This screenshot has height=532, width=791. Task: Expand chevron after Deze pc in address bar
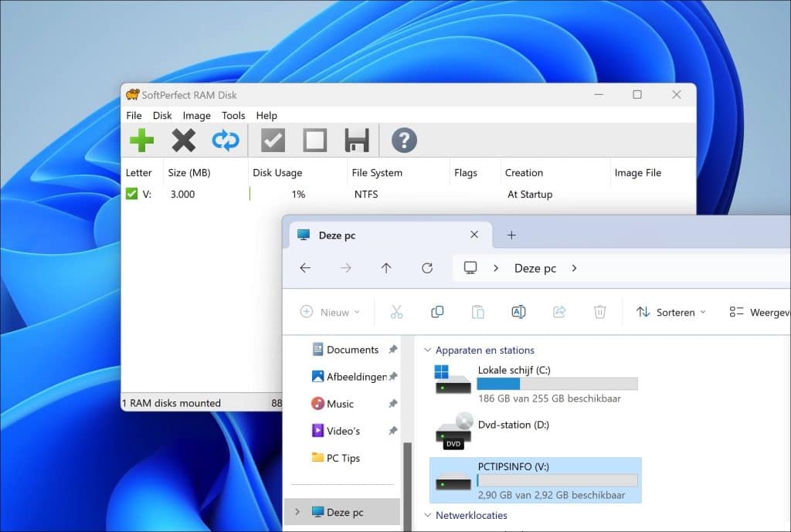coord(574,268)
